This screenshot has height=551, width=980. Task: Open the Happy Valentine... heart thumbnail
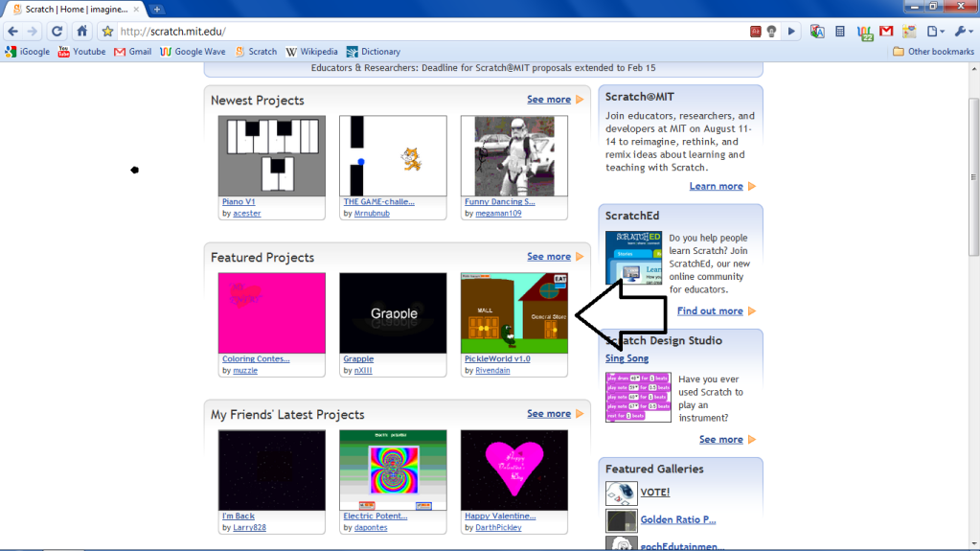(x=514, y=470)
